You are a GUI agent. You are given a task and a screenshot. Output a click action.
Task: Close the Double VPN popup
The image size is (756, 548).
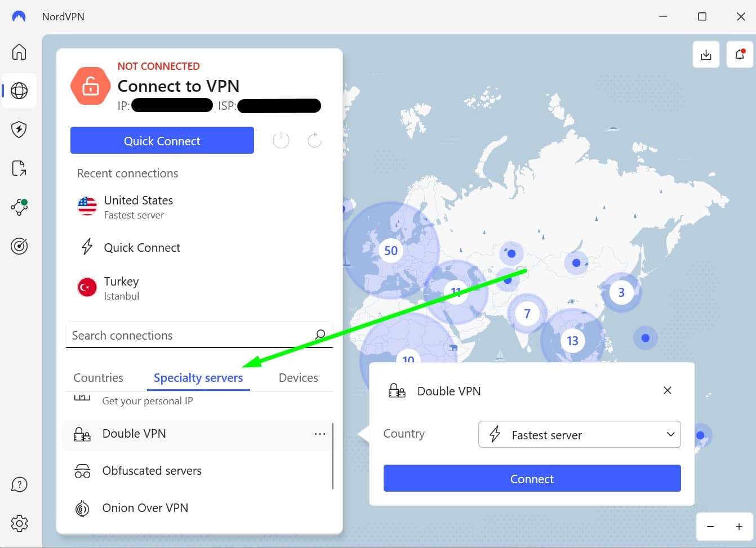668,390
